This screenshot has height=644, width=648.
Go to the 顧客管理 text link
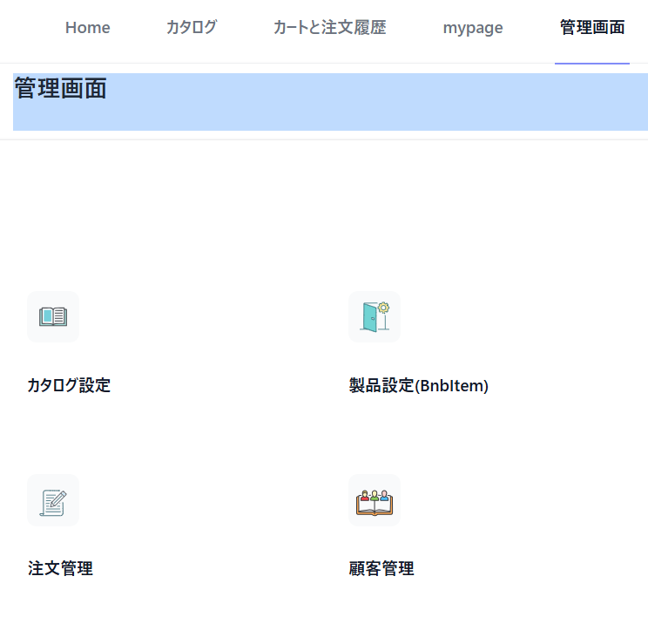coord(381,568)
